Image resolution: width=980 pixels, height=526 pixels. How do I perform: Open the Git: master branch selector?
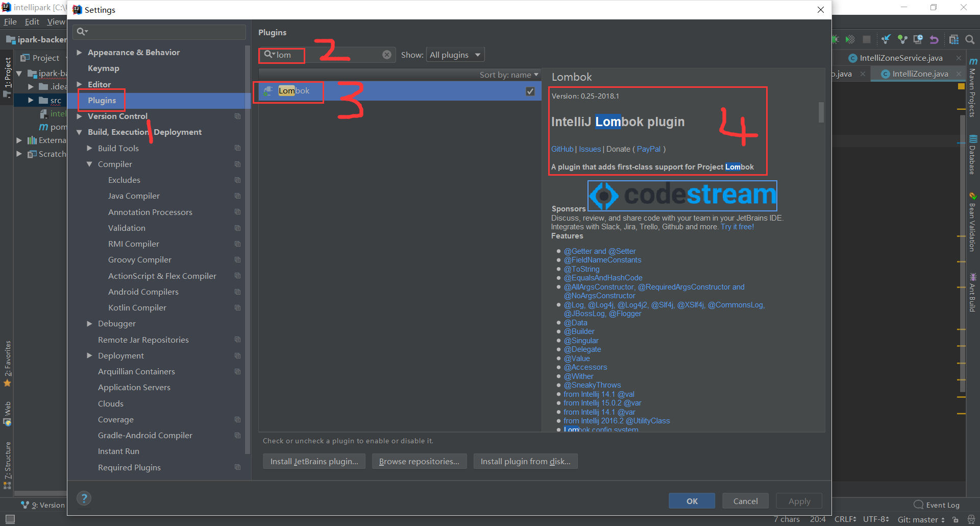[921, 519]
